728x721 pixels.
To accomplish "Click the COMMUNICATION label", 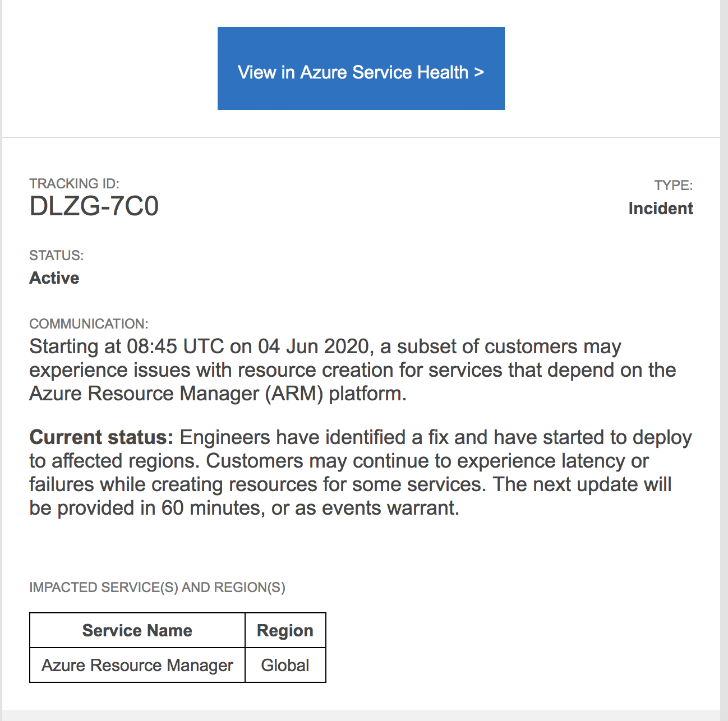I will pos(89,324).
